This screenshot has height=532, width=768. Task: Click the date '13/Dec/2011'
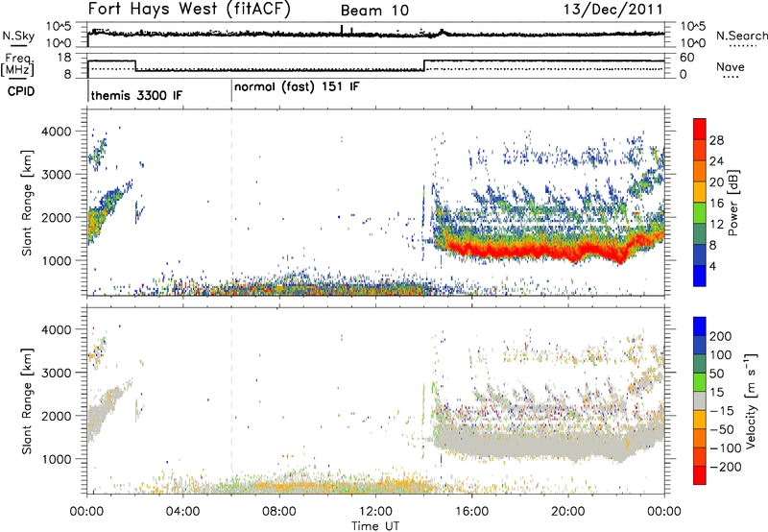612,10
